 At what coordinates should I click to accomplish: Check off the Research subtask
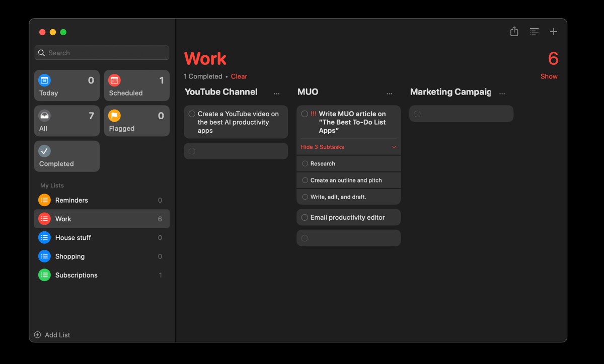(x=305, y=164)
